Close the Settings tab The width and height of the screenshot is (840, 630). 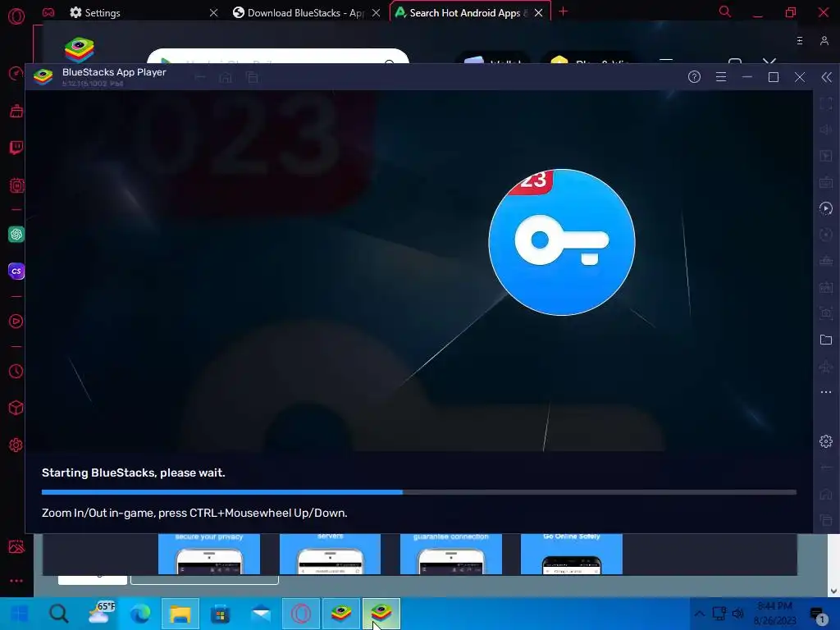[214, 12]
